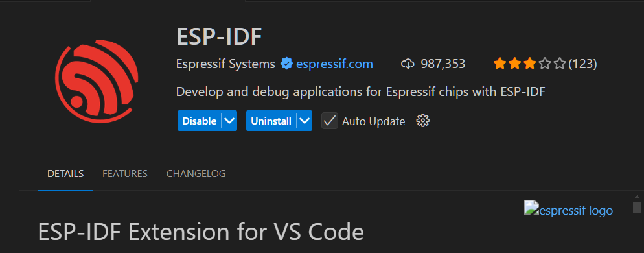Click the first orange rating star

coord(500,64)
